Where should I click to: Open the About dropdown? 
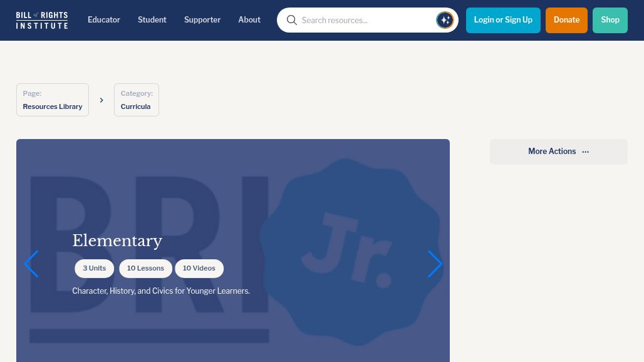coord(249,19)
